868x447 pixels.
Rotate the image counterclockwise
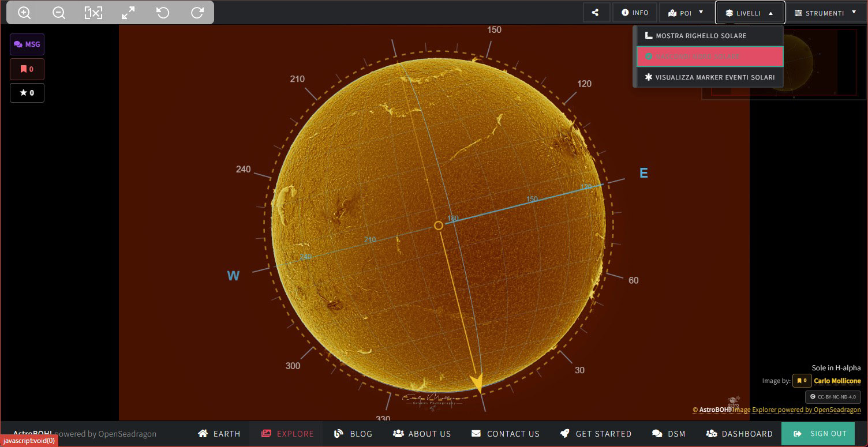163,13
